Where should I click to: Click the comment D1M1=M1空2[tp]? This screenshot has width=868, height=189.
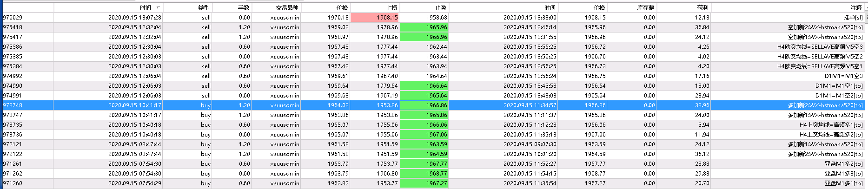[839, 95]
